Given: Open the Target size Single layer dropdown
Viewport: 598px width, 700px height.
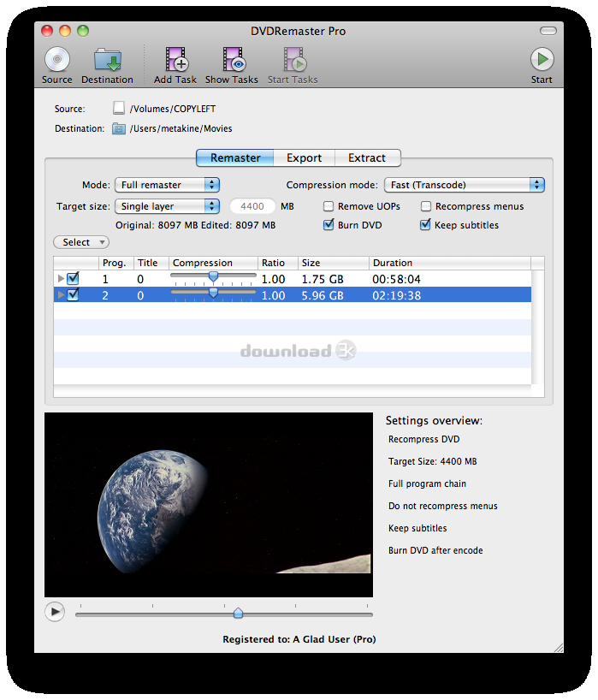Looking at the screenshot, I should coord(168,206).
